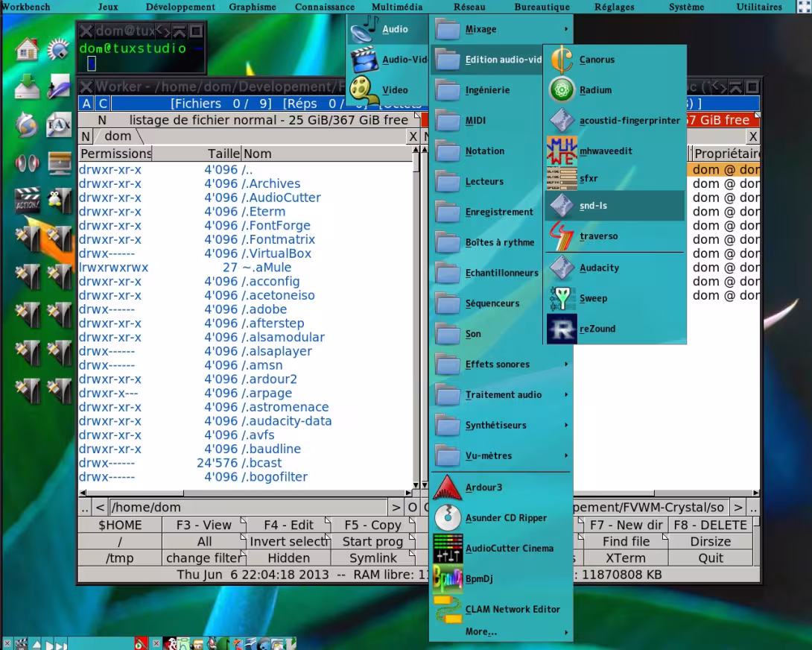Open the sfxr sound effect generator
The image size is (812, 650).
pyautogui.click(x=615, y=178)
